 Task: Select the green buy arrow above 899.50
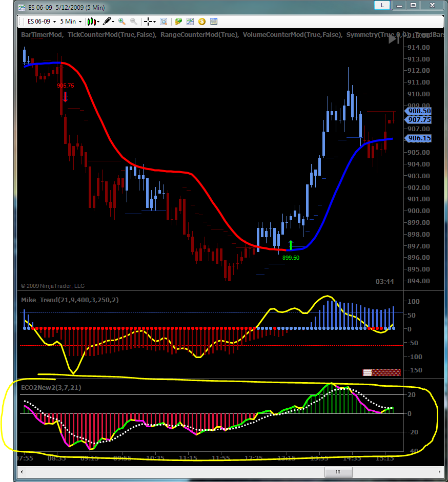pyautogui.click(x=291, y=245)
